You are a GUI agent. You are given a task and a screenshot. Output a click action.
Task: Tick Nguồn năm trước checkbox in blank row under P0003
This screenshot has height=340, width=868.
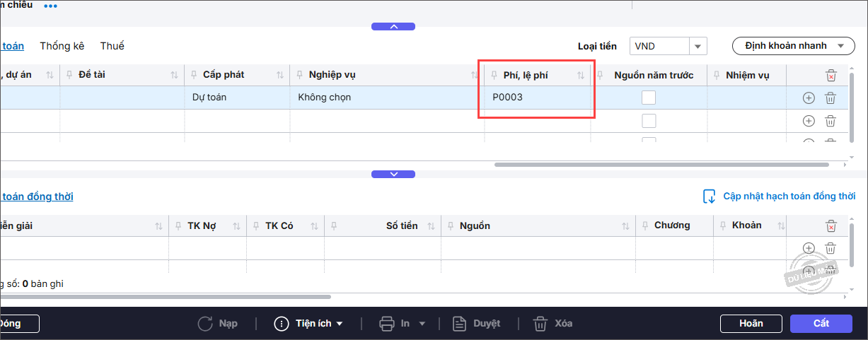pos(649,121)
